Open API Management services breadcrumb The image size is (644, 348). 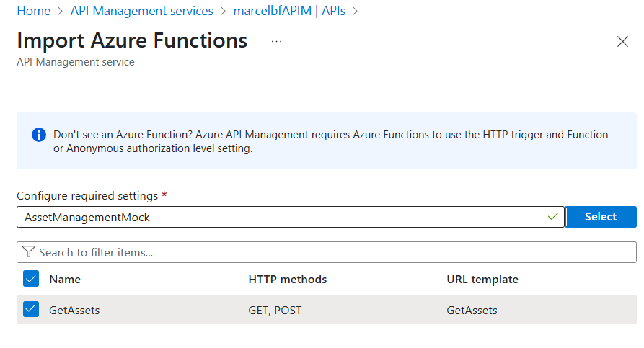[x=142, y=11]
